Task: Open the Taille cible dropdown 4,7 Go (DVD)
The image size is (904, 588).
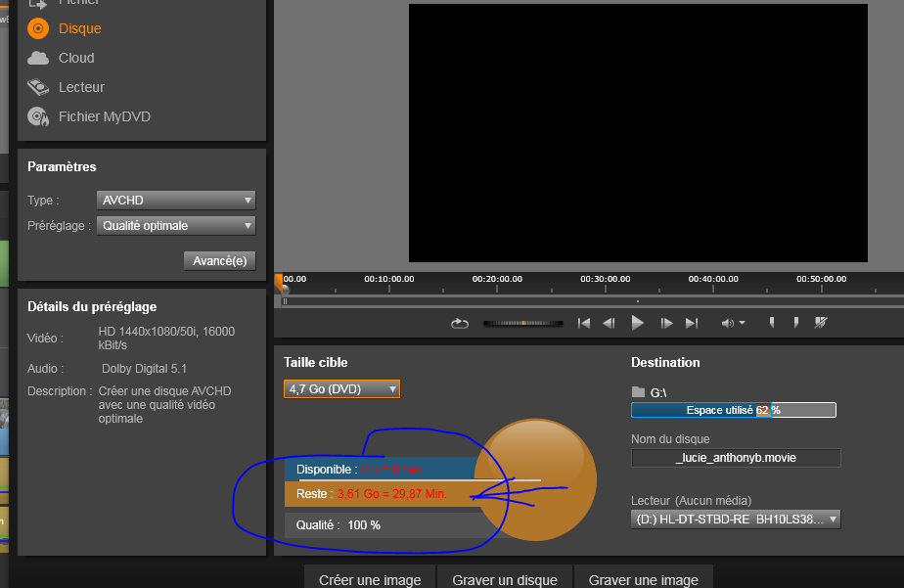Action: click(x=341, y=389)
